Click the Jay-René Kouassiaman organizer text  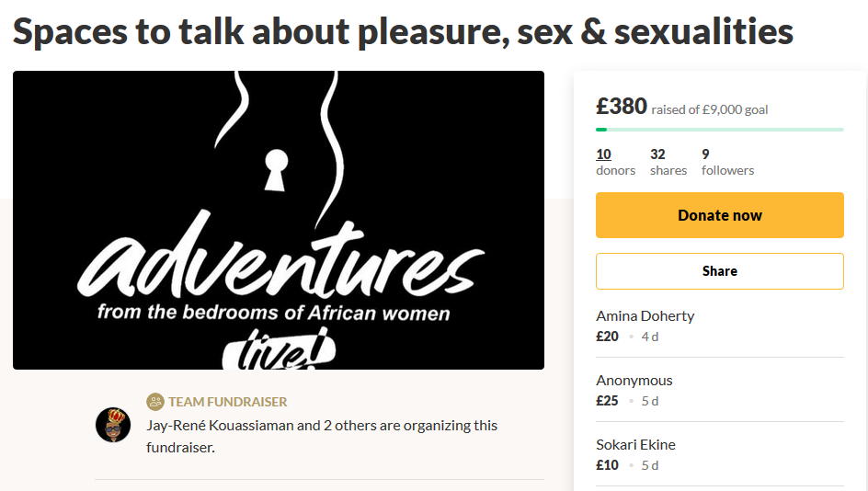[x=220, y=425]
